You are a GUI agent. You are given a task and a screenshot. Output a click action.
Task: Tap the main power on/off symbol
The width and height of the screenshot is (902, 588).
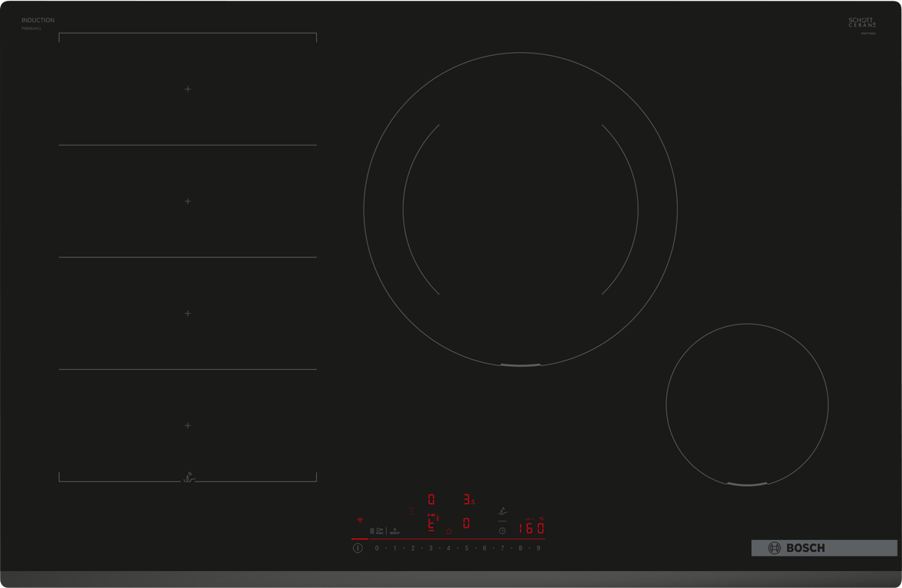tap(358, 548)
